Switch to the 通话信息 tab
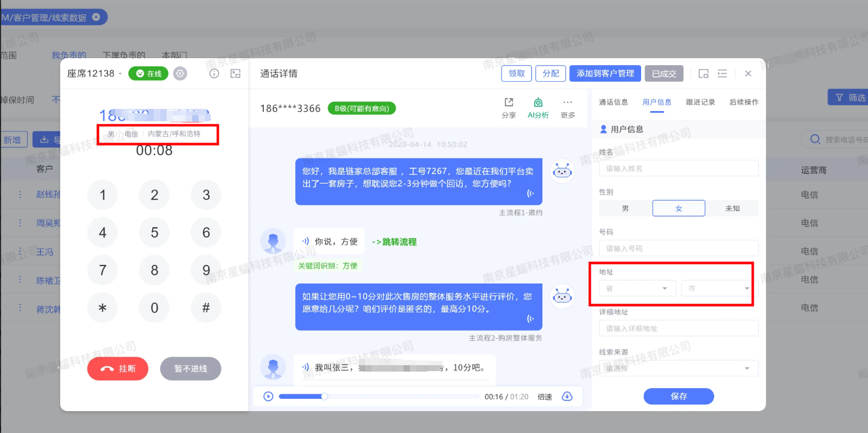 point(613,102)
